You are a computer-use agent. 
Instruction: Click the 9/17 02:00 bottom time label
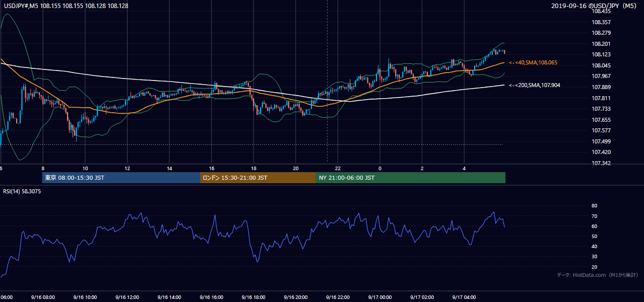(422, 297)
